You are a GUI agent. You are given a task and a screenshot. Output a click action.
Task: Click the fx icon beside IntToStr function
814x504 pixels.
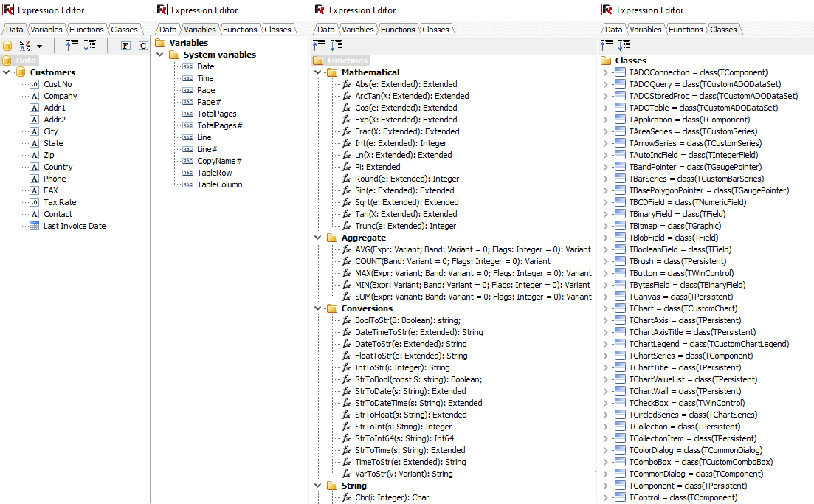(x=346, y=367)
